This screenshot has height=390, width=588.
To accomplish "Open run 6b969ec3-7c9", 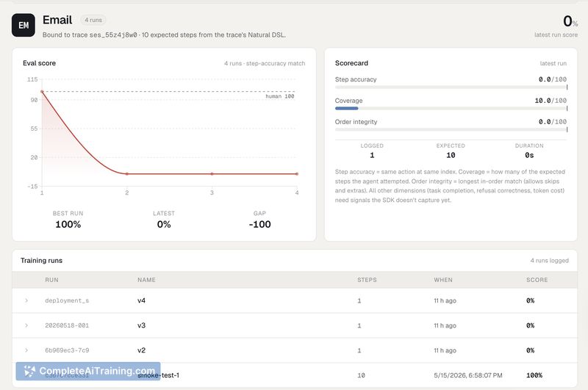I will click(x=67, y=350).
